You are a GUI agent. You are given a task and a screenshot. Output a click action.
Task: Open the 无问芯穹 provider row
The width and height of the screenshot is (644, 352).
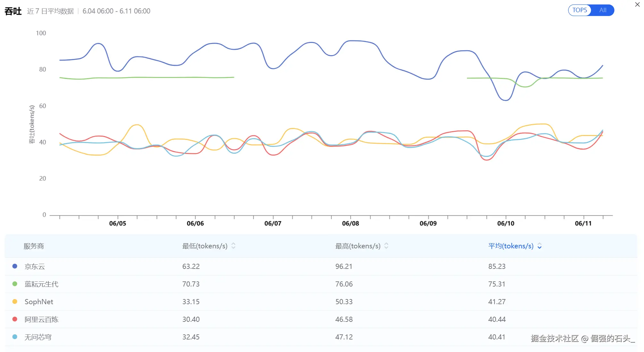tap(321, 337)
